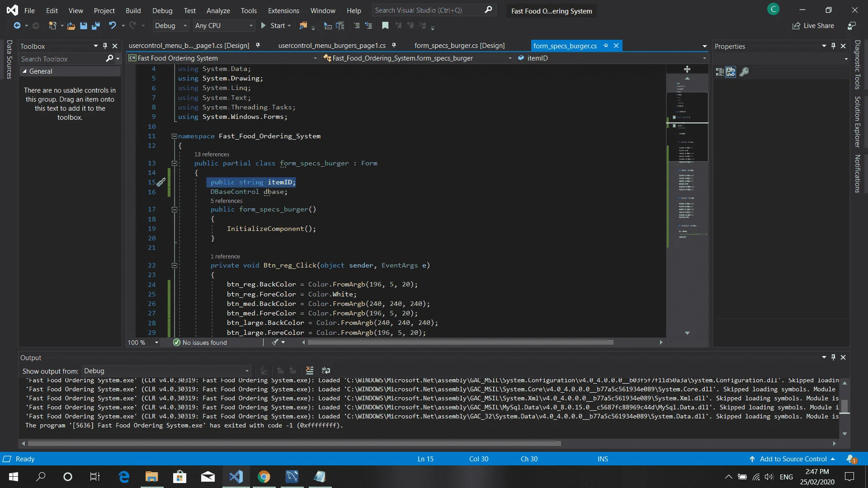Open the itemID member dropdown

click(612, 58)
